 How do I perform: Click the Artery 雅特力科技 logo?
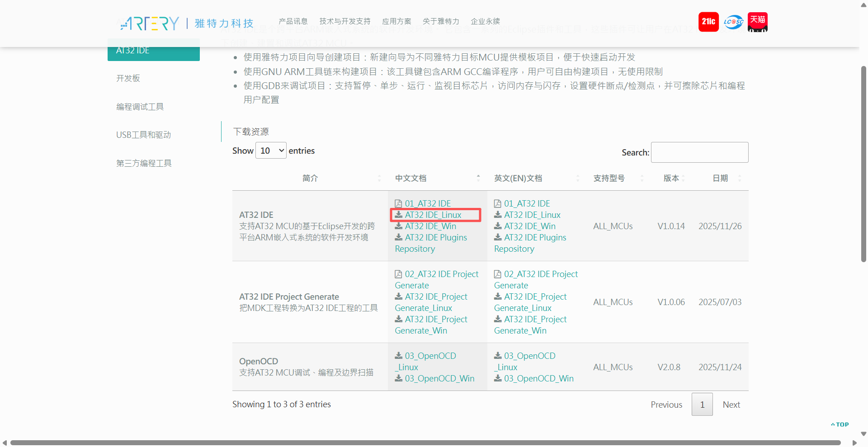(187, 23)
